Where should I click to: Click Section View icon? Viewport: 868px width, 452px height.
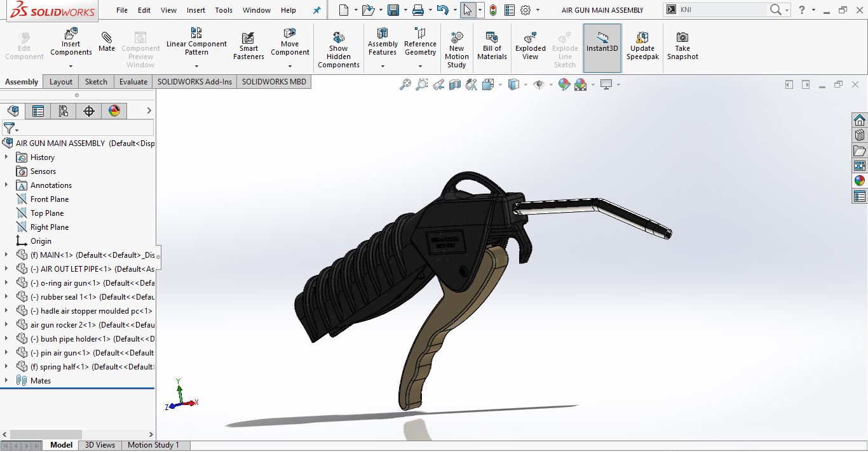click(455, 84)
